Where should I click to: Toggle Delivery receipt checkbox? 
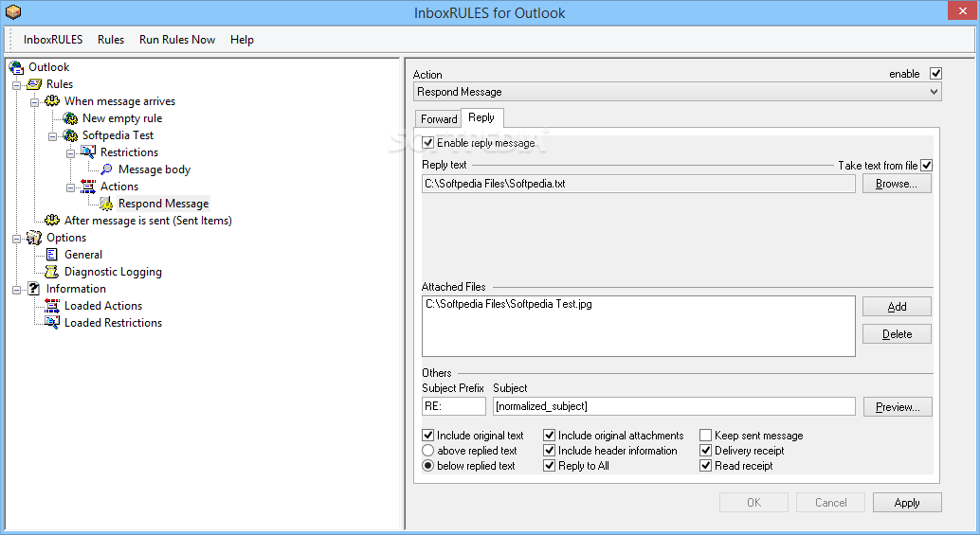point(705,450)
